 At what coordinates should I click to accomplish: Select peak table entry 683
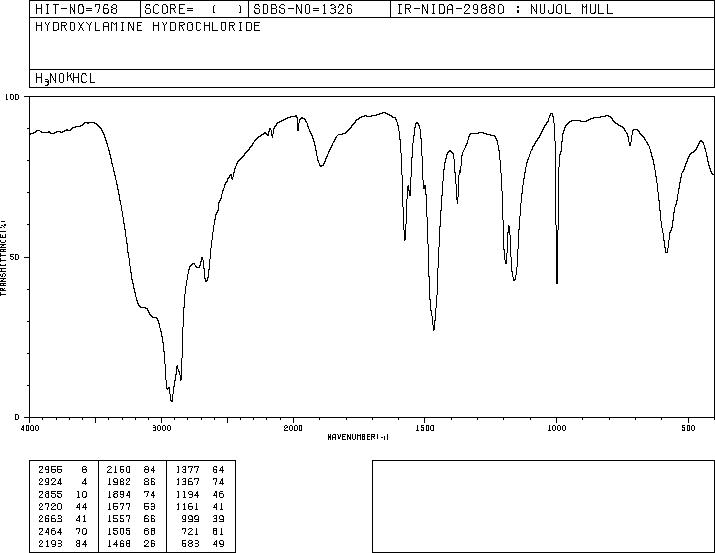click(190, 543)
